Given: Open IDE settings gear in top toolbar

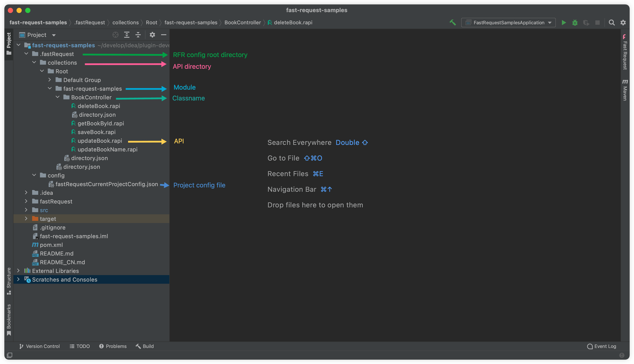Looking at the screenshot, I should tap(623, 23).
